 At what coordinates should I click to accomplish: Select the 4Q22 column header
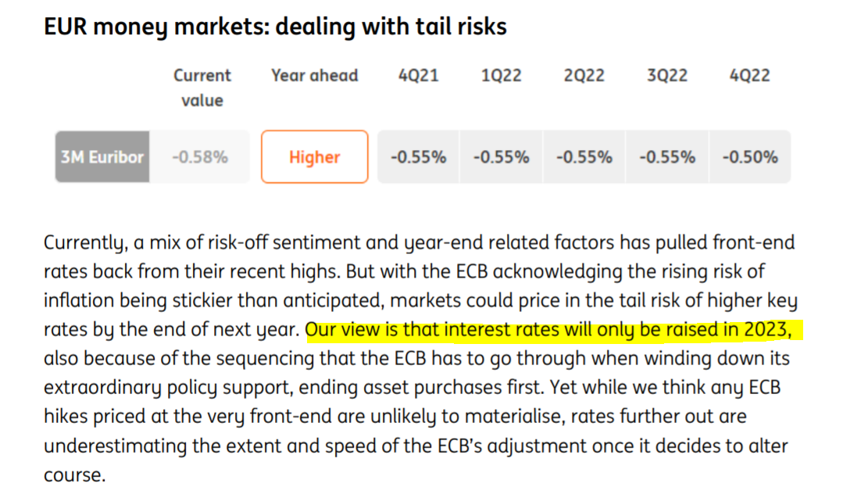pos(749,76)
